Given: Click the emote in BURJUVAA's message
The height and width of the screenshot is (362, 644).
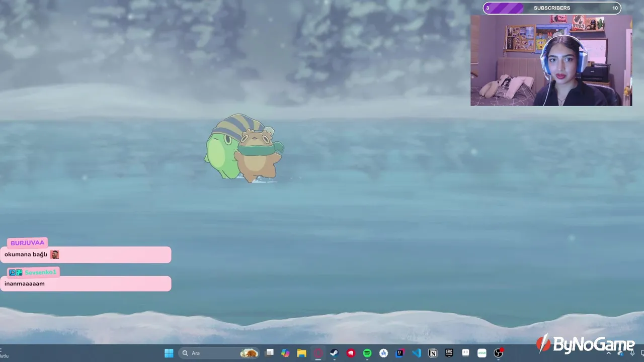Looking at the screenshot, I should 54,254.
